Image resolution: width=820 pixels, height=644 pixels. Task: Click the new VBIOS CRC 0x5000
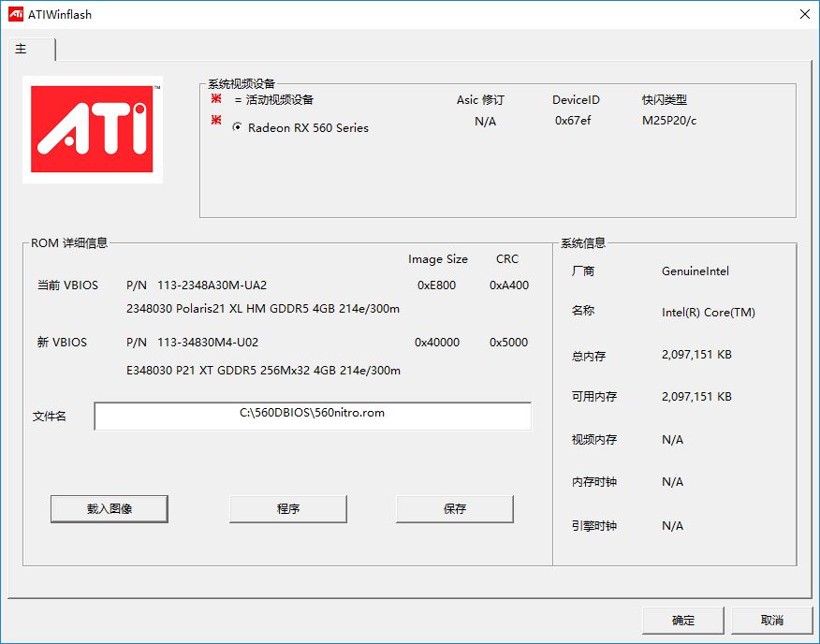508,343
